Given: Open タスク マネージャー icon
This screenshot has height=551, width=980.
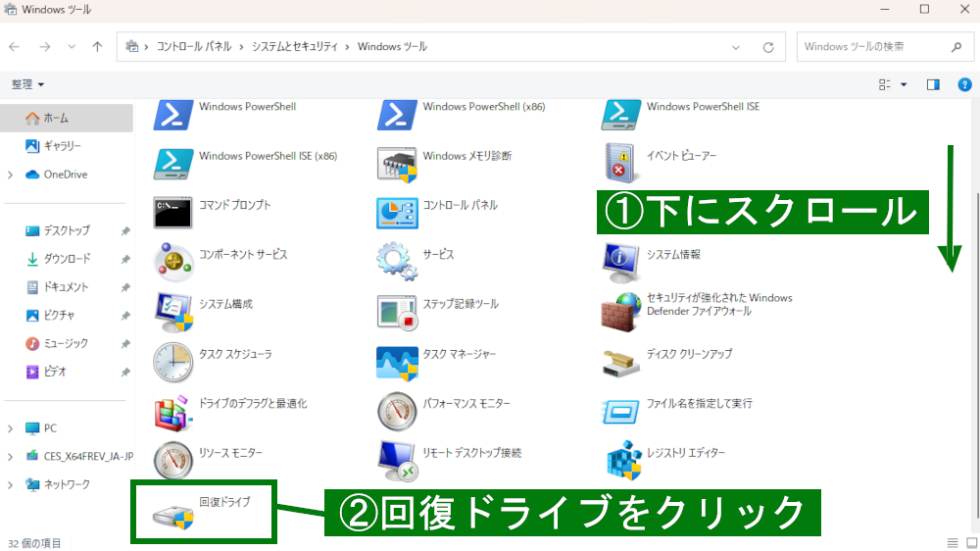Looking at the screenshot, I should click(397, 362).
